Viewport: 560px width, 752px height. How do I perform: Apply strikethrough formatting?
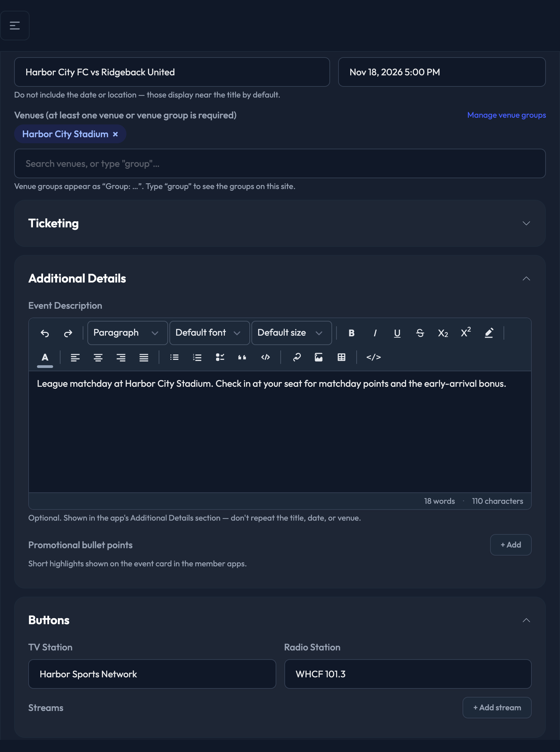coord(419,333)
